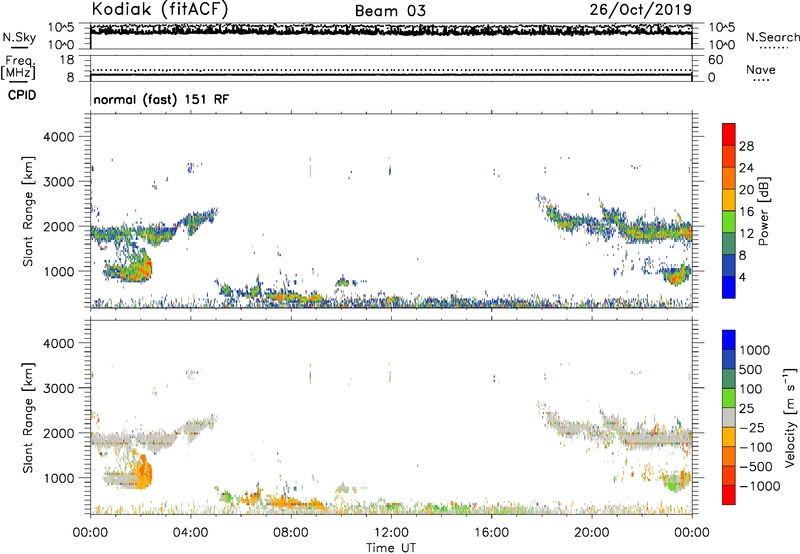Viewport: 800px width, 554px height.
Task: Click the 'Nave' legend label
Action: 761,69
